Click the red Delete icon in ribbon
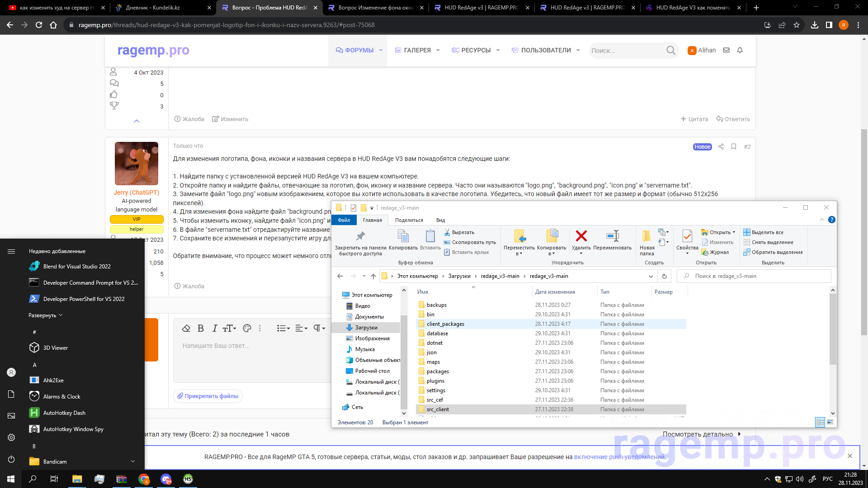This screenshot has width=868, height=488. (581, 236)
